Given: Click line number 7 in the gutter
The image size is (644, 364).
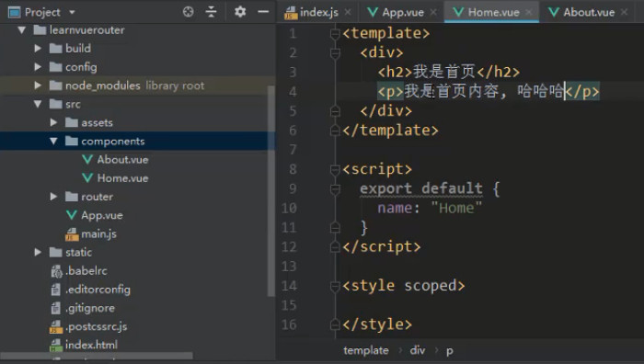Looking at the screenshot, I should point(293,150).
